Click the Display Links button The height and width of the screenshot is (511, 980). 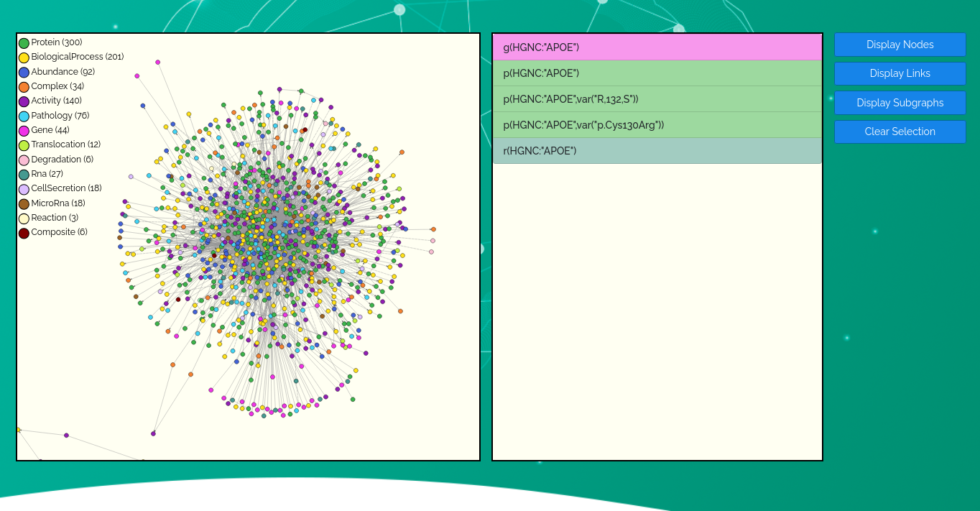(x=900, y=73)
